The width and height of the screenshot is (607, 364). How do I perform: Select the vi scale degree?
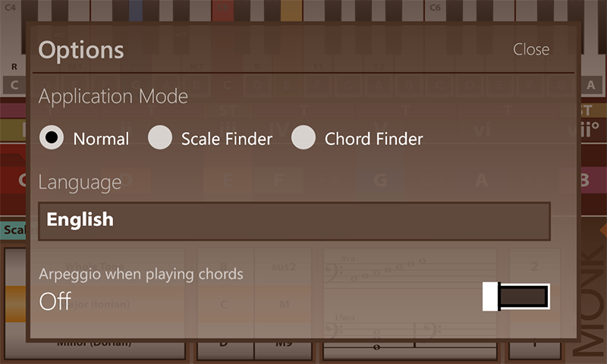[x=483, y=130]
